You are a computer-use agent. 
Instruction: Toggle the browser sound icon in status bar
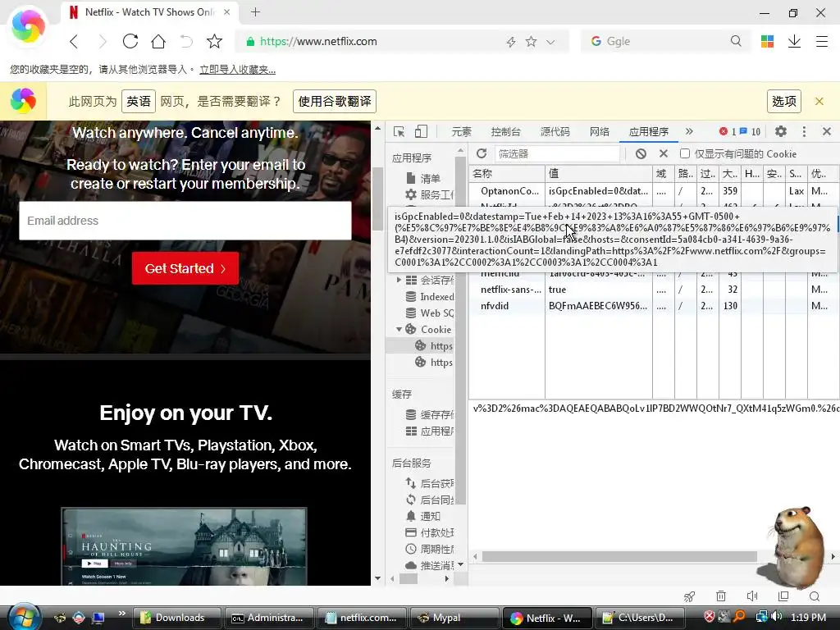pyautogui.click(x=752, y=596)
